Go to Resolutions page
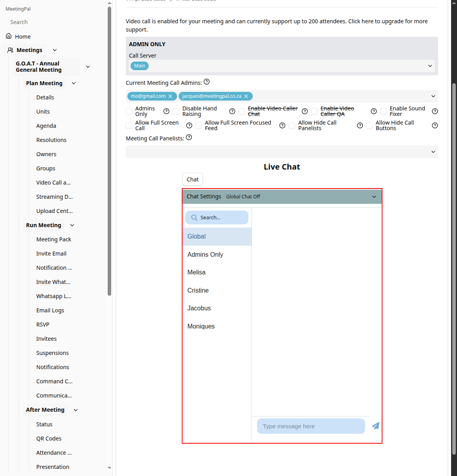457x476 pixels. pyautogui.click(x=51, y=140)
